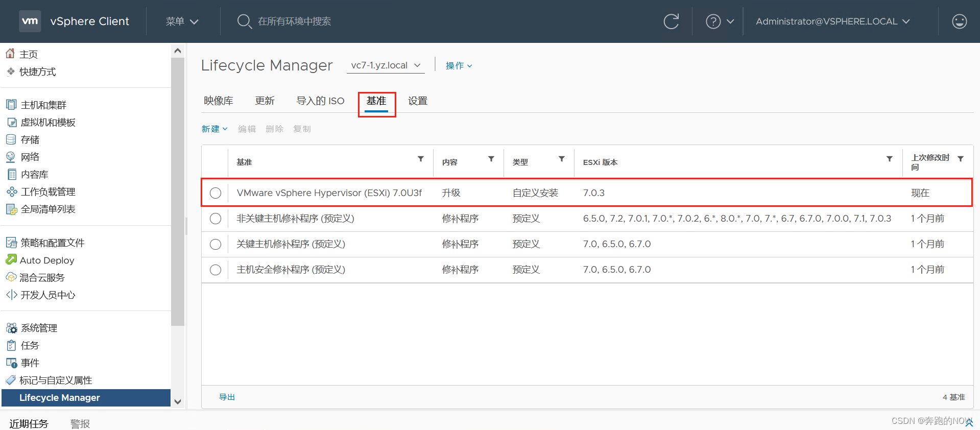The width and height of the screenshot is (980, 430).
Task: Click the 删除 button
Action: (x=275, y=129)
